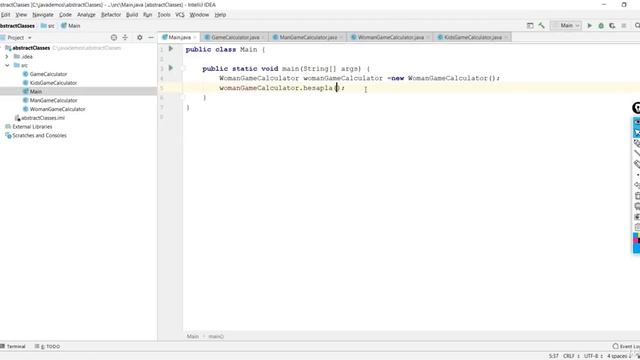Switch to the ManGameCalculator.java tab
Screen dimensions: 640x360
pos(308,37)
